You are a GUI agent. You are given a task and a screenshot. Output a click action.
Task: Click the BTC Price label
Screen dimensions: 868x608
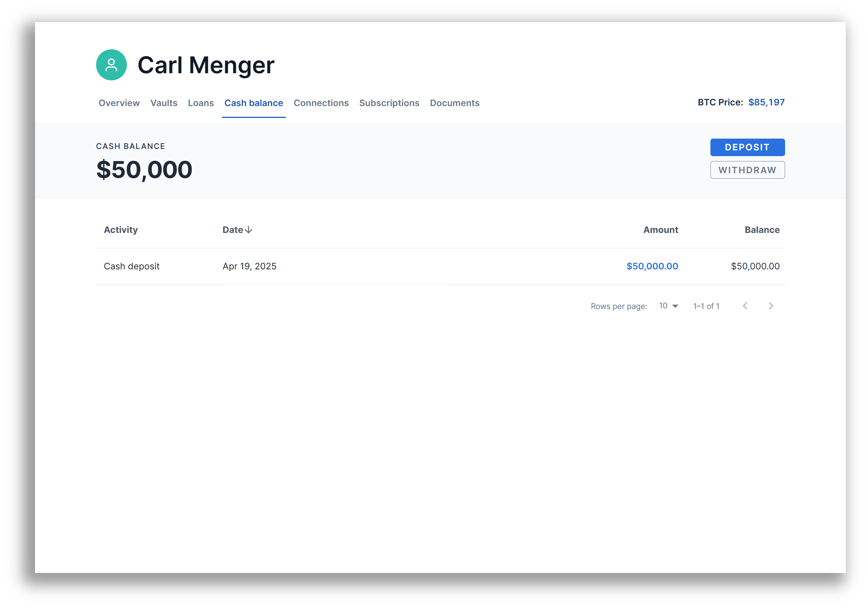[x=720, y=102]
